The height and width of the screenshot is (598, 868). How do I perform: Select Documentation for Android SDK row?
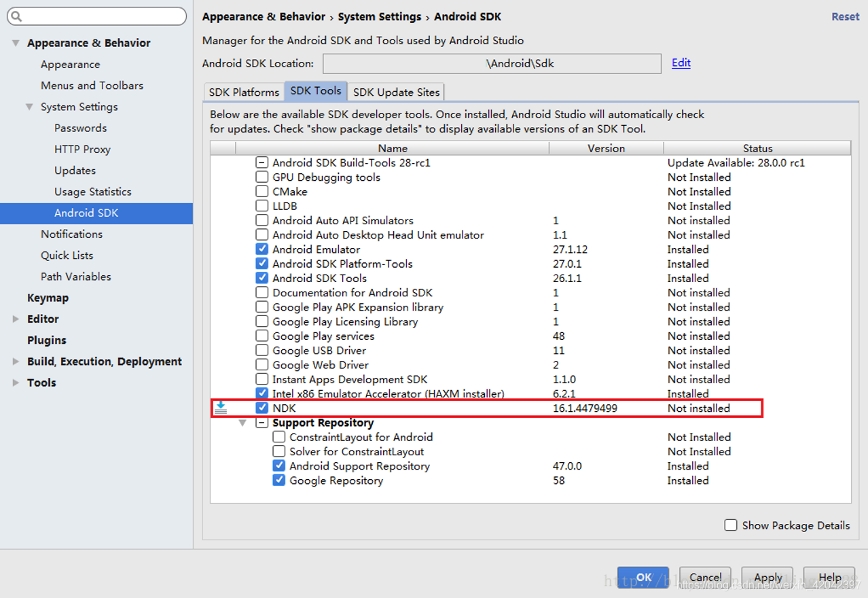pos(352,293)
